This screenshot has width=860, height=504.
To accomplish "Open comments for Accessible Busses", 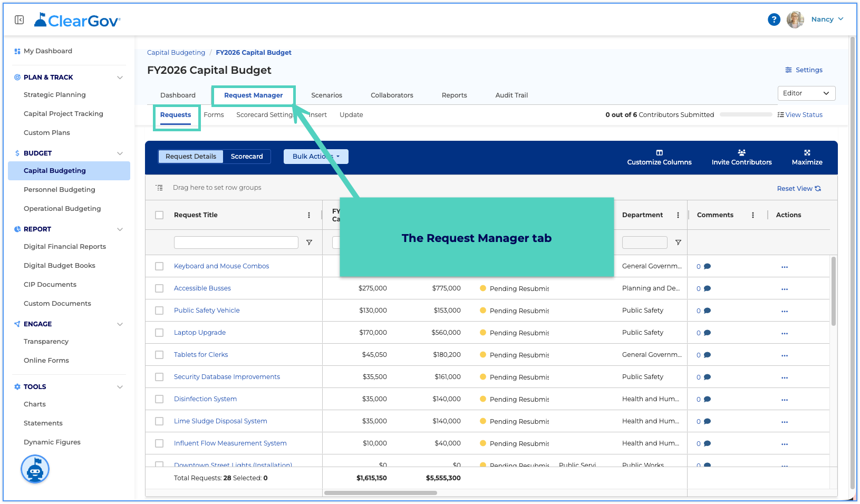I will pyautogui.click(x=704, y=288).
